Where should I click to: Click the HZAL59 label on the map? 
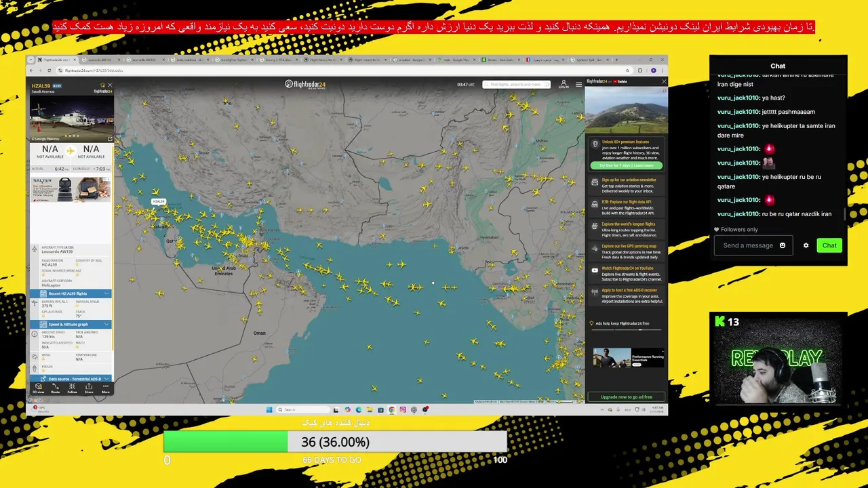(159, 201)
